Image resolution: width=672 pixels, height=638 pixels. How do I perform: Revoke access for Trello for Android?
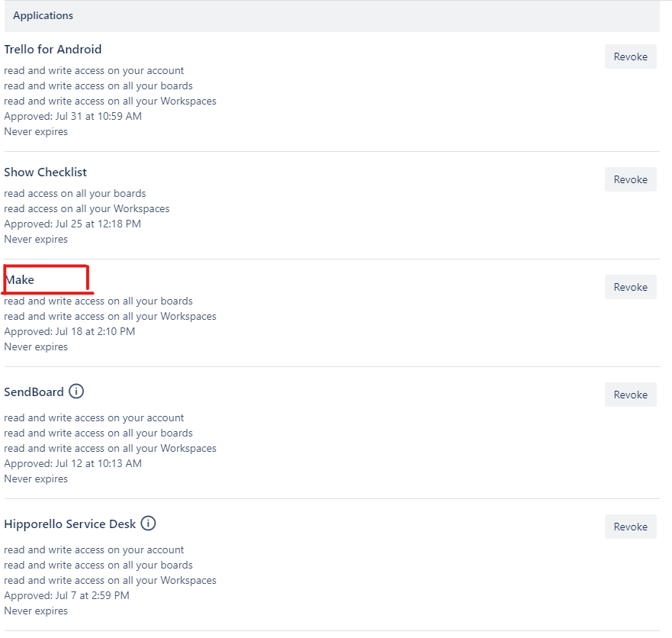[x=630, y=56]
